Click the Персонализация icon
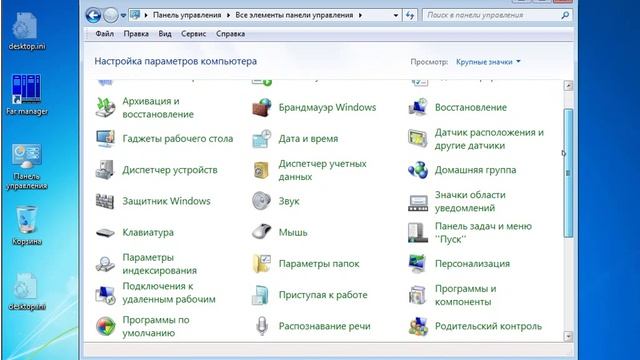640x360 pixels. [x=418, y=264]
